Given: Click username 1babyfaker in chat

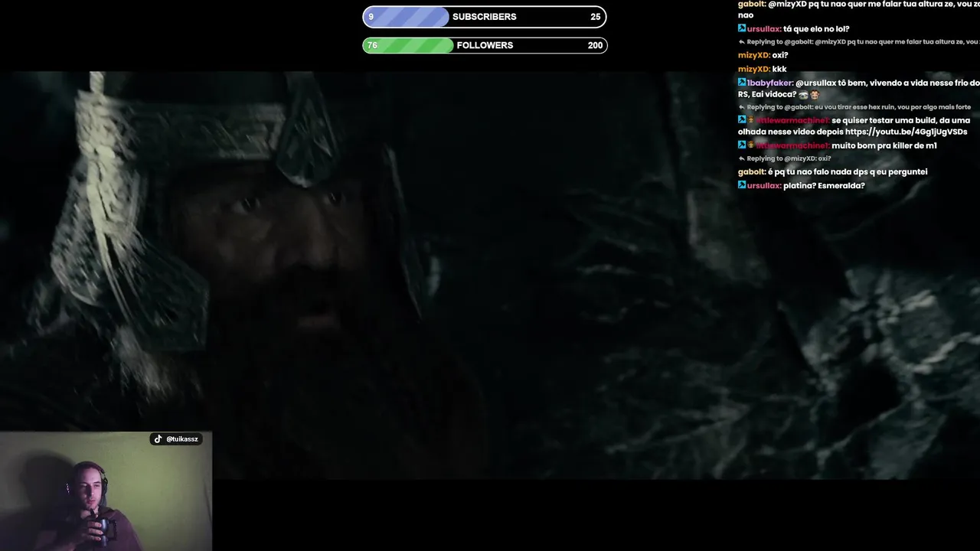Looking at the screenshot, I should [x=769, y=83].
